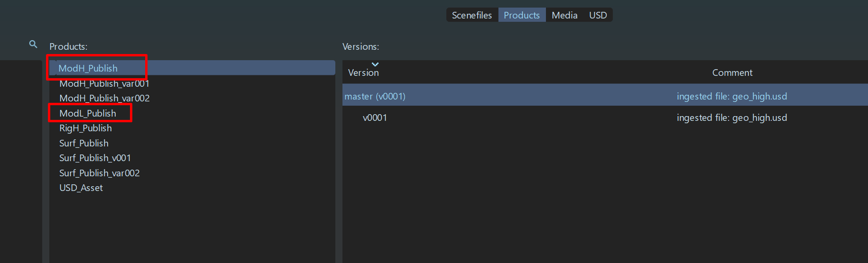The width and height of the screenshot is (868, 263).
Task: Switch to the Scenefiles tab
Action: (x=471, y=15)
